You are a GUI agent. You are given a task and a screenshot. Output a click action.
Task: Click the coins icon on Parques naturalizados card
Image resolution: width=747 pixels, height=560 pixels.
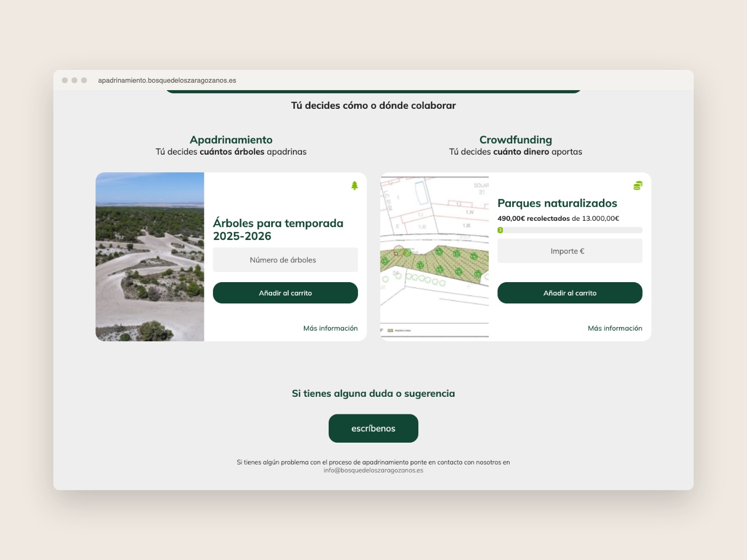[638, 186]
